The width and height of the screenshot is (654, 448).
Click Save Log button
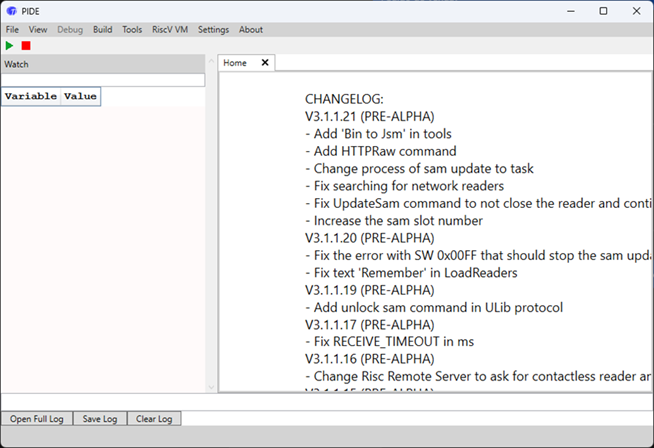100,419
